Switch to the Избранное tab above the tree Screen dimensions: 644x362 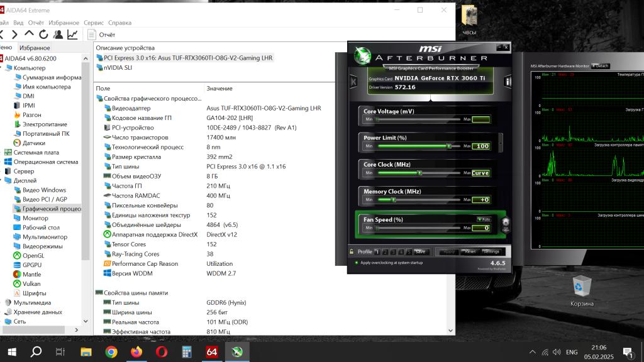point(35,48)
